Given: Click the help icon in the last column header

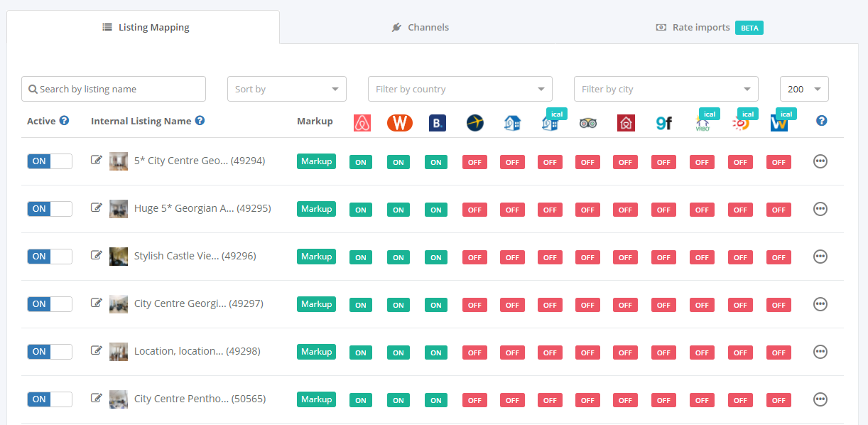Looking at the screenshot, I should pos(822,121).
